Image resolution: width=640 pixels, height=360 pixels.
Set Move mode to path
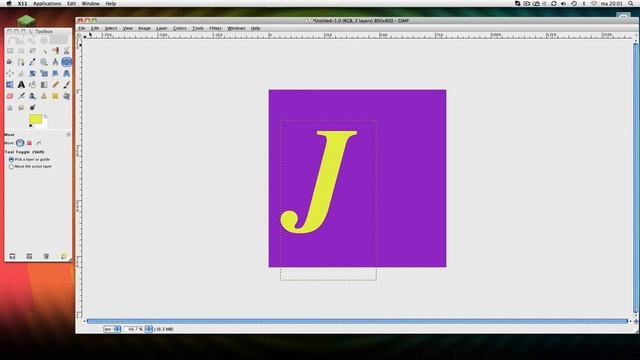click(39, 143)
